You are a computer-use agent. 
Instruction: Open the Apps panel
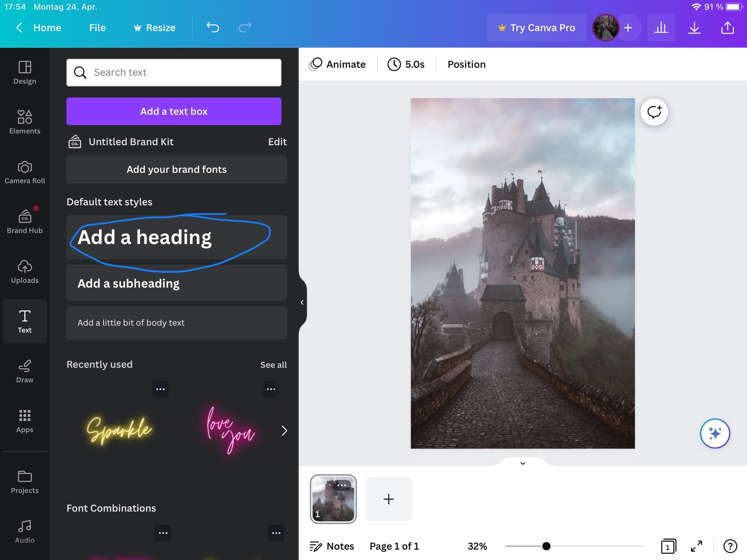click(25, 421)
